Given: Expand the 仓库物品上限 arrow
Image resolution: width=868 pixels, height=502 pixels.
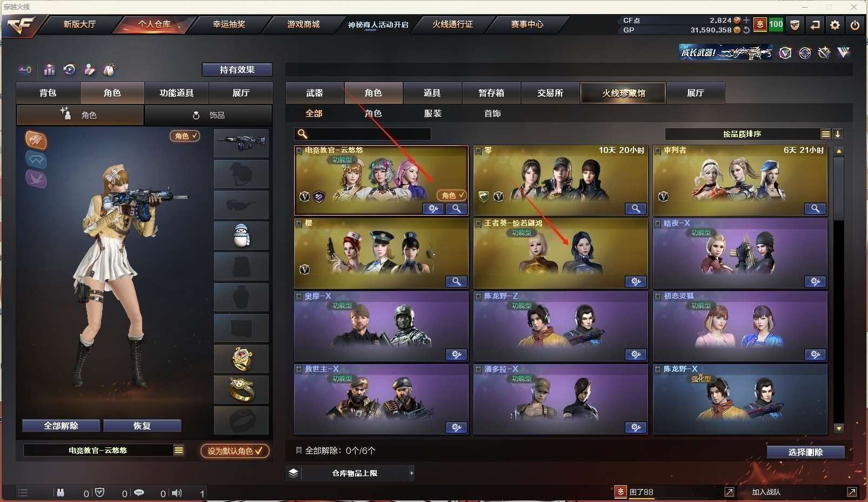Looking at the screenshot, I should coord(412,473).
